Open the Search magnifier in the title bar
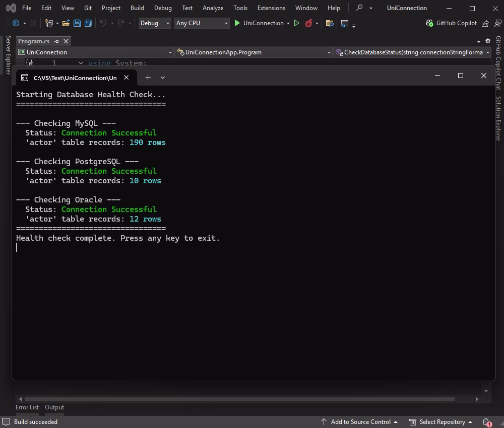Image resolution: width=504 pixels, height=428 pixels. click(359, 8)
